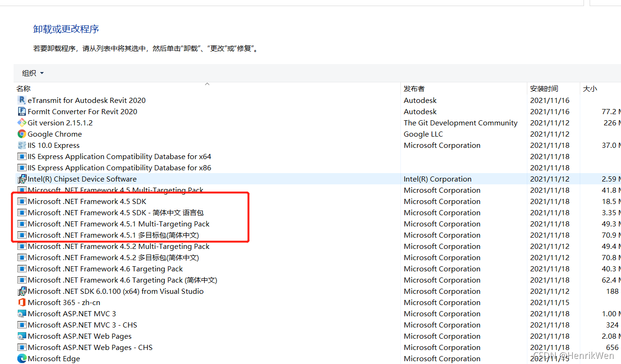Select Microsoft .NET Framework 4.5 SDK entry
The image size is (621, 364).
(x=87, y=201)
